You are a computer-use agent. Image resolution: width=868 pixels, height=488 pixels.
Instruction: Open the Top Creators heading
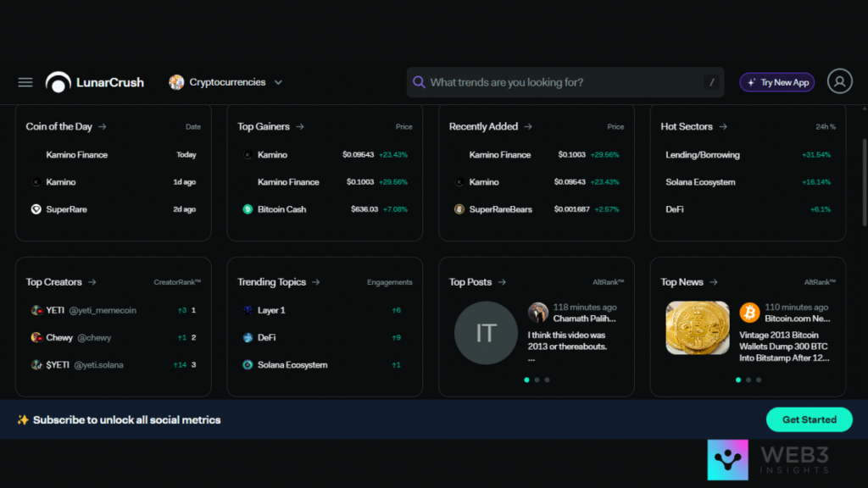(53, 282)
